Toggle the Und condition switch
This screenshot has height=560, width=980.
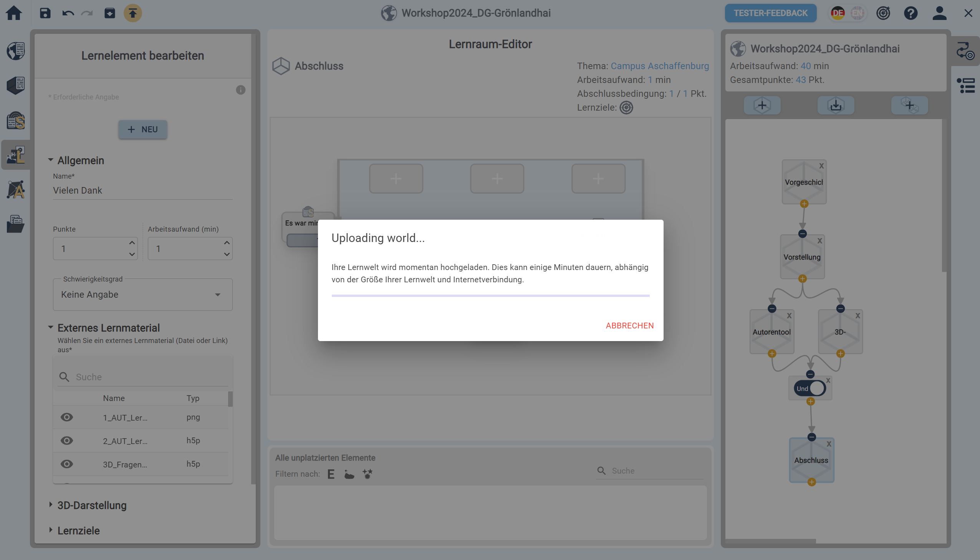click(809, 388)
